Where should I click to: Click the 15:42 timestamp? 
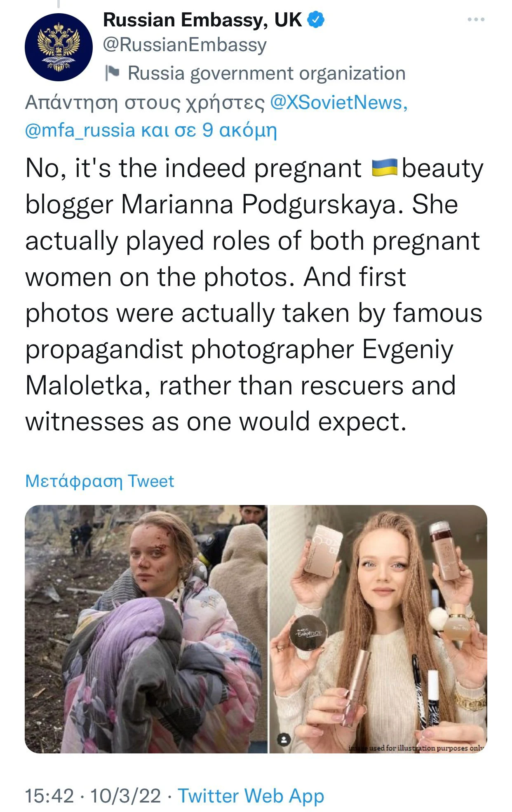pyautogui.click(x=49, y=796)
